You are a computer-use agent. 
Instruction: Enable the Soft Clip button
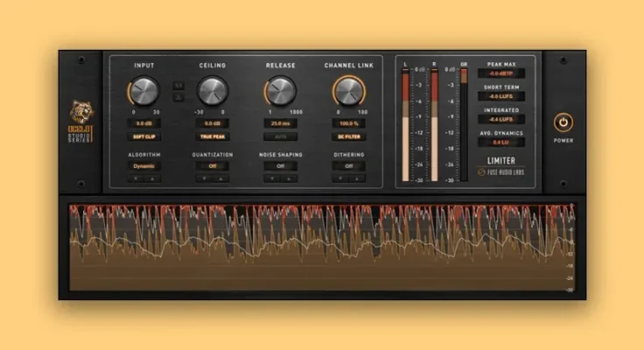point(145,136)
